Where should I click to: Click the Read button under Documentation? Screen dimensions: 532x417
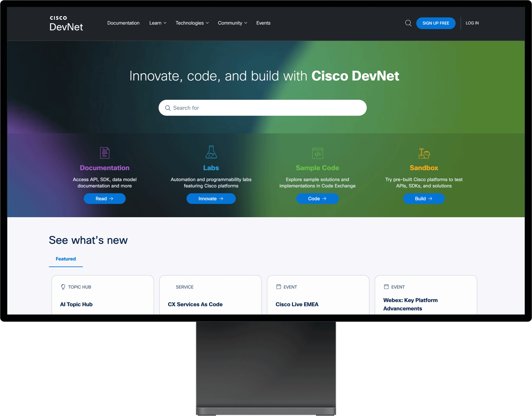tap(105, 199)
